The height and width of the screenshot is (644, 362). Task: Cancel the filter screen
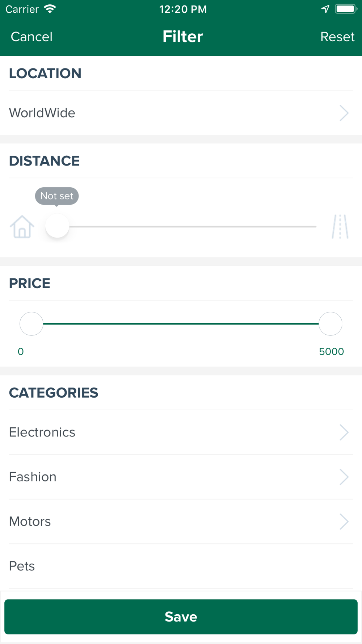32,37
